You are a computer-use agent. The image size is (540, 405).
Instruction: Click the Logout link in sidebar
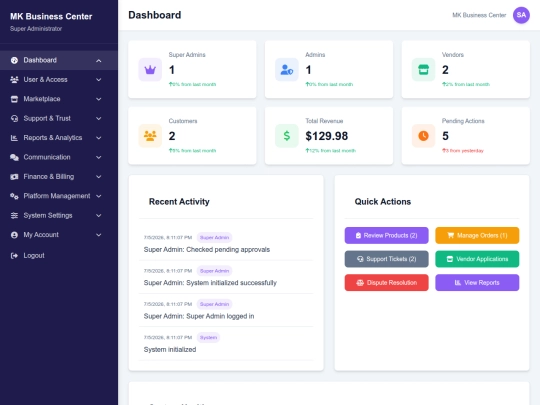point(59,256)
